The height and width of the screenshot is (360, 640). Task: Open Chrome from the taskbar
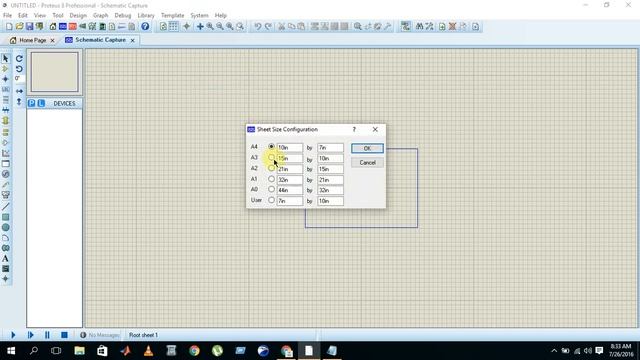[x=194, y=351]
